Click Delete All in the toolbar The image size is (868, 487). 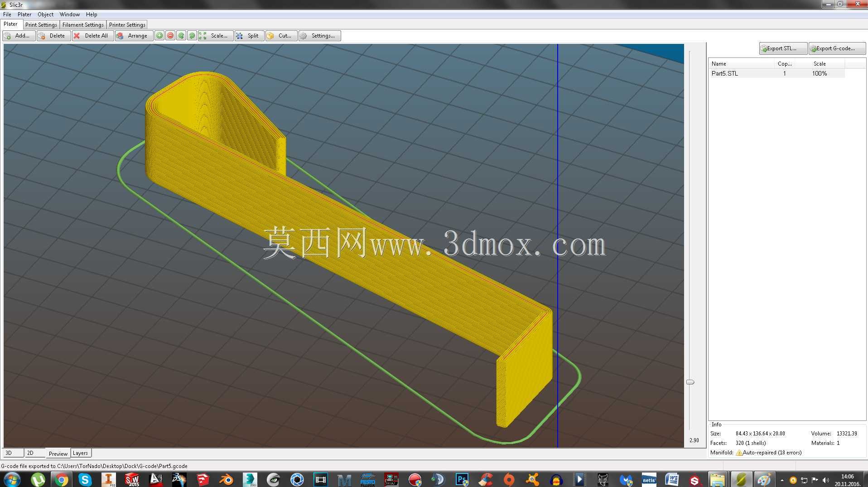click(92, 36)
